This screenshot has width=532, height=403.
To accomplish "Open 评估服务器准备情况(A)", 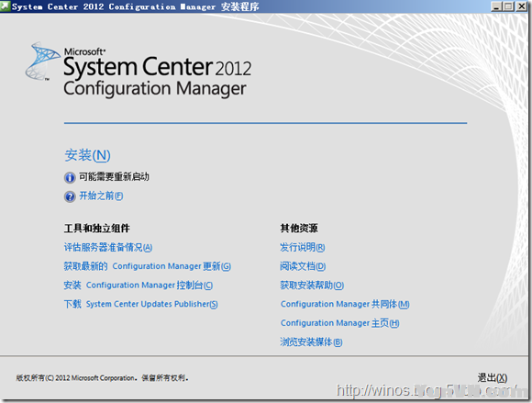I will [x=108, y=248].
